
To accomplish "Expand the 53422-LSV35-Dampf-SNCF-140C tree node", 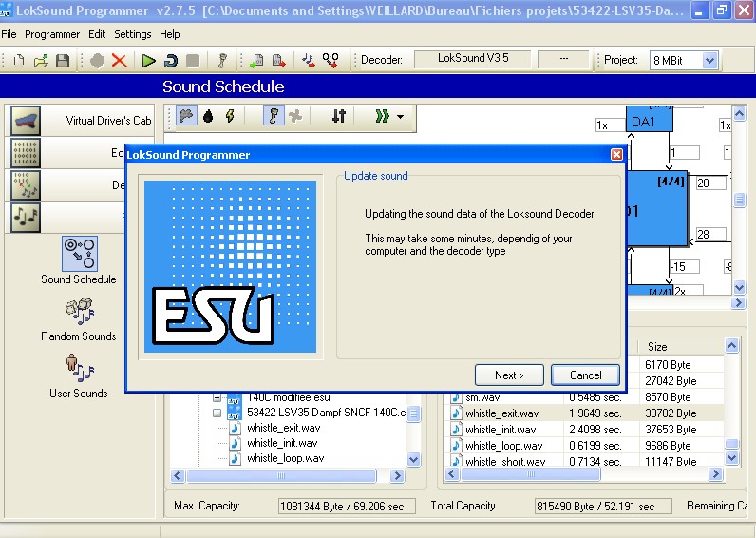I will pyautogui.click(x=217, y=413).
